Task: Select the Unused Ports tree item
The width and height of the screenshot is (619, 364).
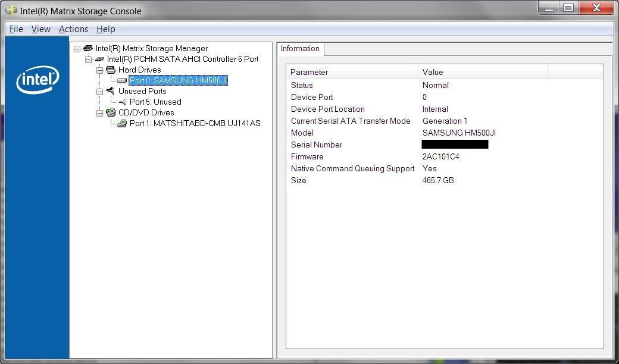Action: coord(142,91)
